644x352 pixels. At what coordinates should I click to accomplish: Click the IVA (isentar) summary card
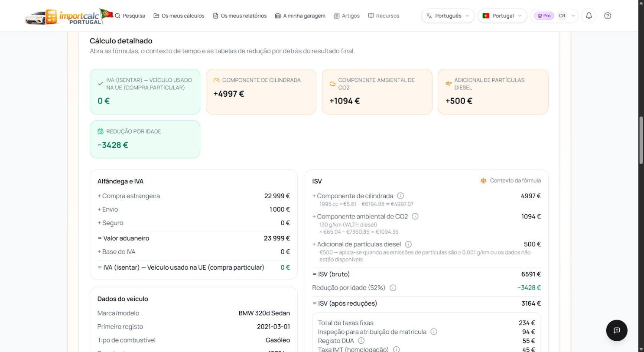(145, 92)
